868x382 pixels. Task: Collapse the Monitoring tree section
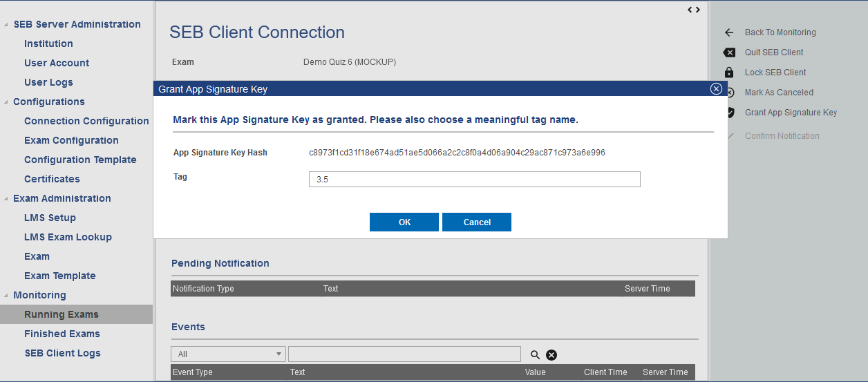click(x=7, y=296)
